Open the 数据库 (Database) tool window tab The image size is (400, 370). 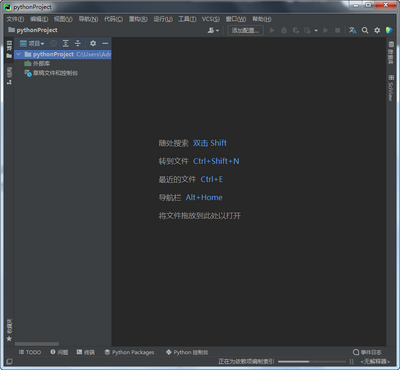[391, 53]
